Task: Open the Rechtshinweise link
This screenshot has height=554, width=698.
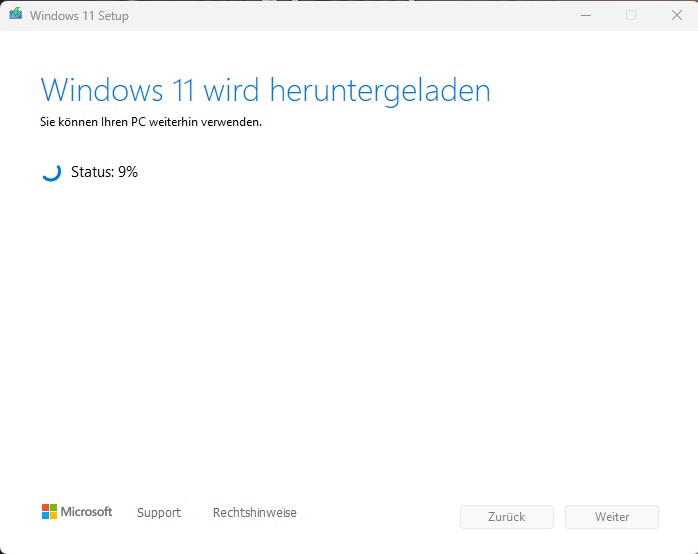Action: pyautogui.click(x=255, y=513)
